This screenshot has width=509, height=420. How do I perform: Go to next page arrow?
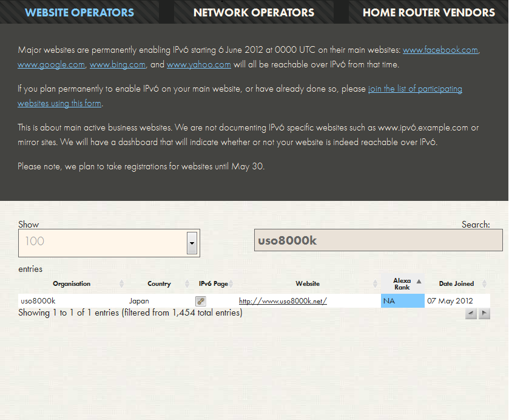click(x=484, y=313)
